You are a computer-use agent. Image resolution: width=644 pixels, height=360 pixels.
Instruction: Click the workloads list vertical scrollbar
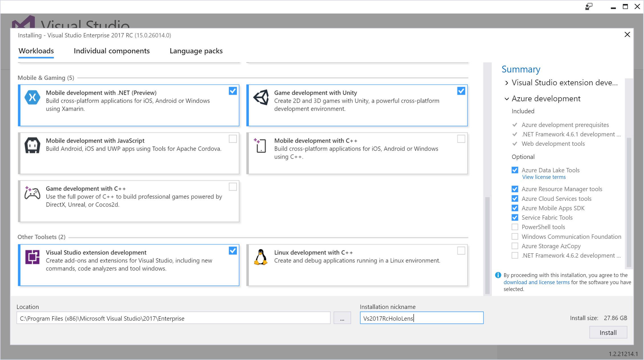pos(487,245)
